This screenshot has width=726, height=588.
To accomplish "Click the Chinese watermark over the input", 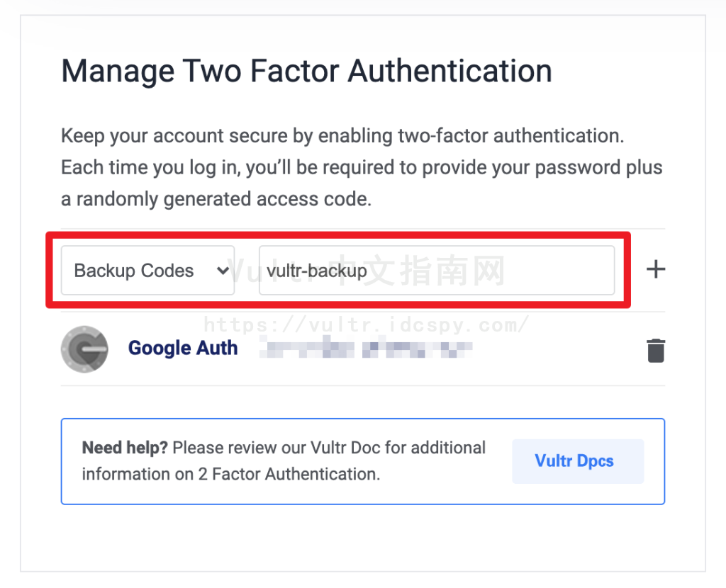I will pyautogui.click(x=419, y=270).
